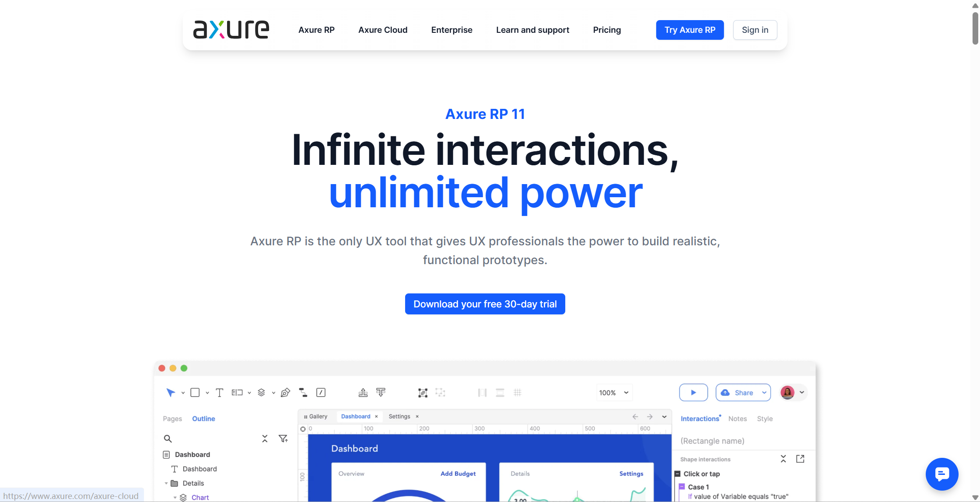The image size is (980, 502).
Task: Click the outline filter icon
Action: point(283,439)
